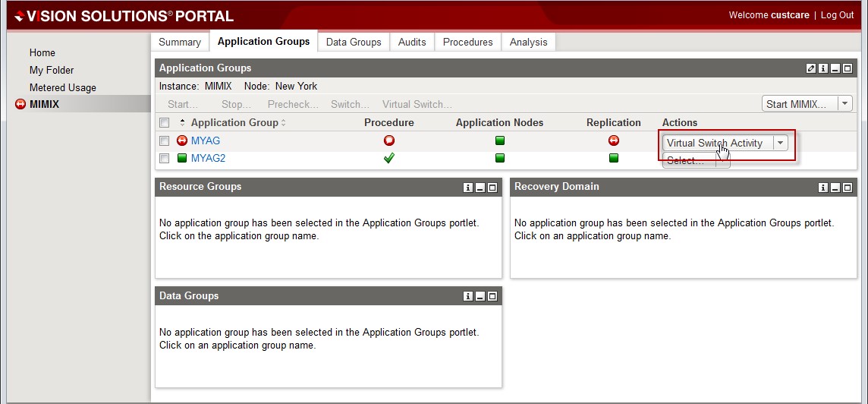
Task: Tick the MYAG2 row checkbox
Action: [x=165, y=159]
